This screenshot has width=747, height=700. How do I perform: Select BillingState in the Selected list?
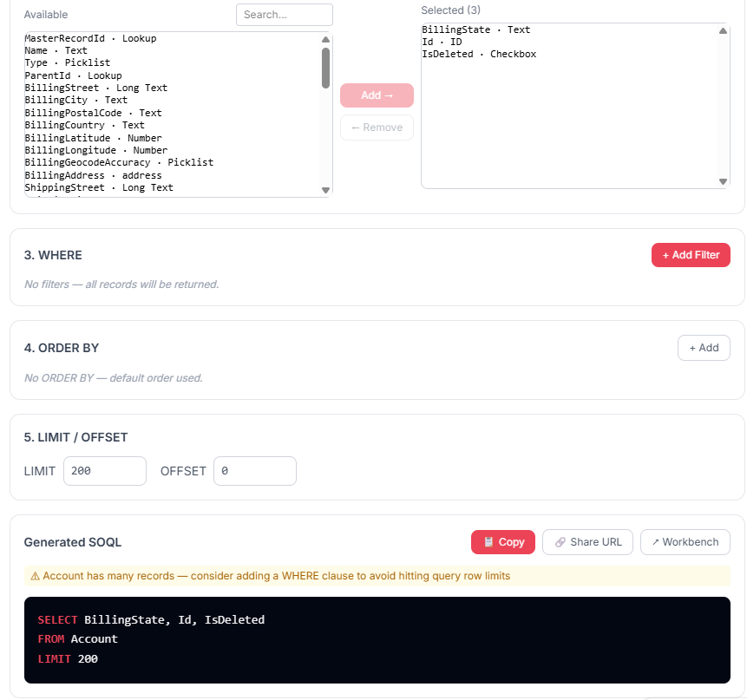tap(469, 29)
